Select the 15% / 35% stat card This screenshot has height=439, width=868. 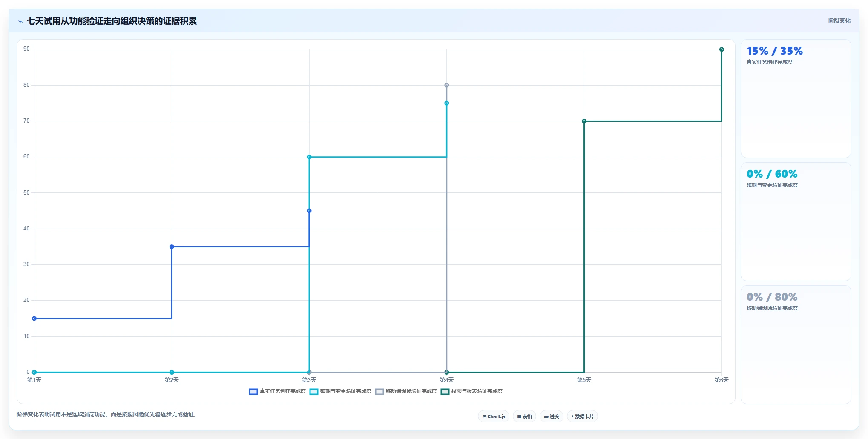coord(796,99)
